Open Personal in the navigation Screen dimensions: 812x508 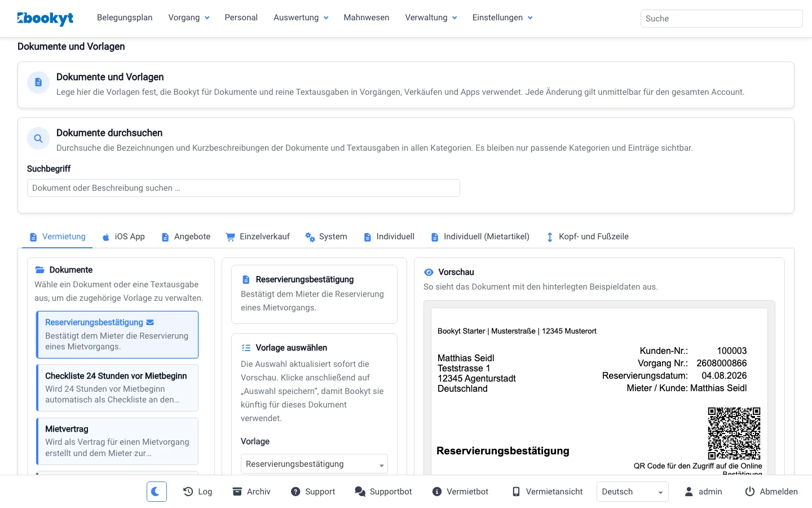(241, 17)
